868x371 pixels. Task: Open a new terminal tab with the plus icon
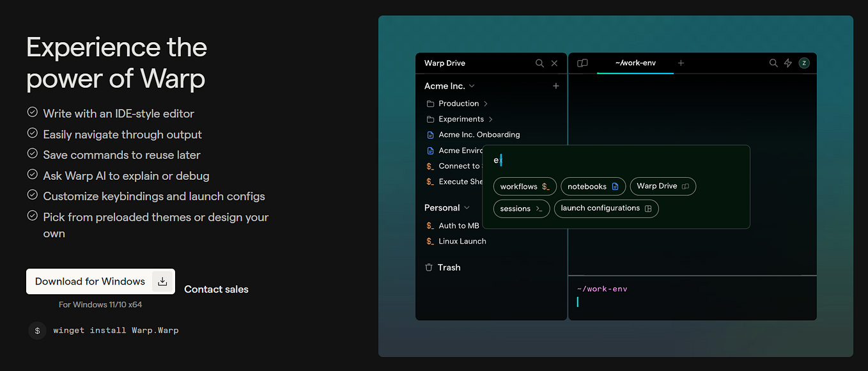coord(681,63)
